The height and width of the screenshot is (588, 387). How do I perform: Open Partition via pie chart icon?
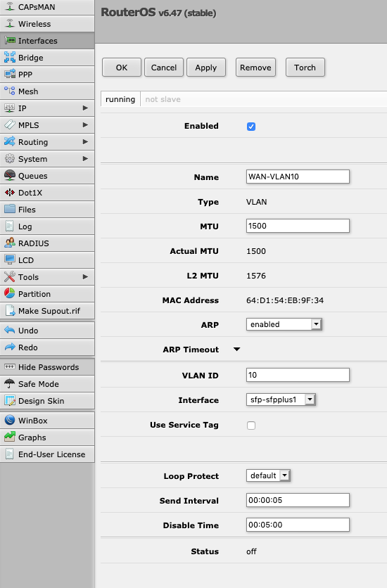click(10, 293)
